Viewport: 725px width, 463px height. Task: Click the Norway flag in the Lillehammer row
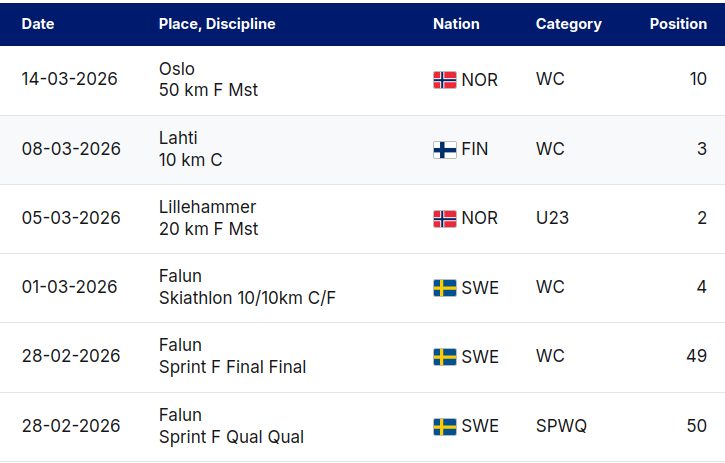444,218
